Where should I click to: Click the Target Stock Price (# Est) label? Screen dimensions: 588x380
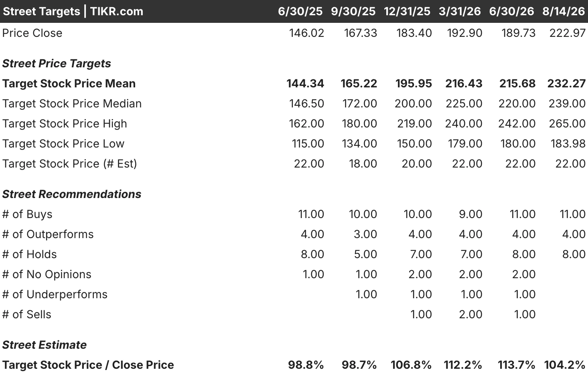tap(70, 164)
